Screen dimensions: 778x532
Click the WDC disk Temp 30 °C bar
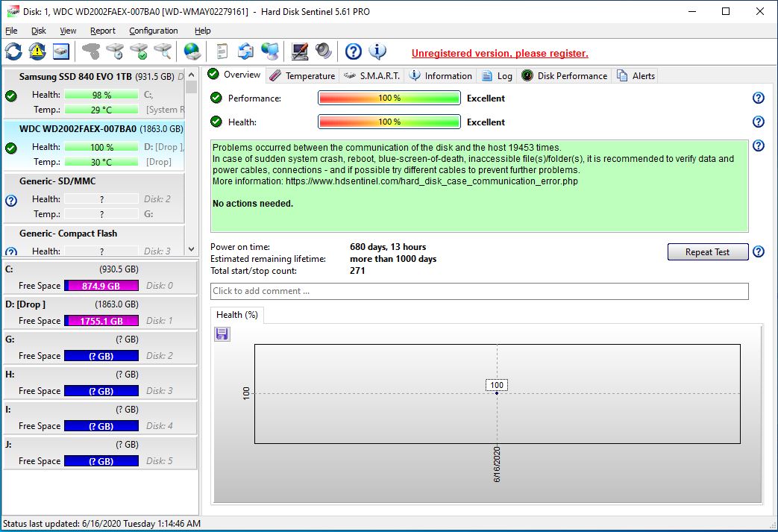pos(101,162)
